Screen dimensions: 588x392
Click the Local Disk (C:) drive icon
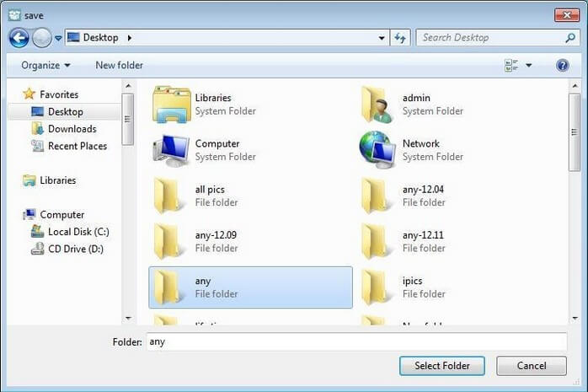coord(38,232)
